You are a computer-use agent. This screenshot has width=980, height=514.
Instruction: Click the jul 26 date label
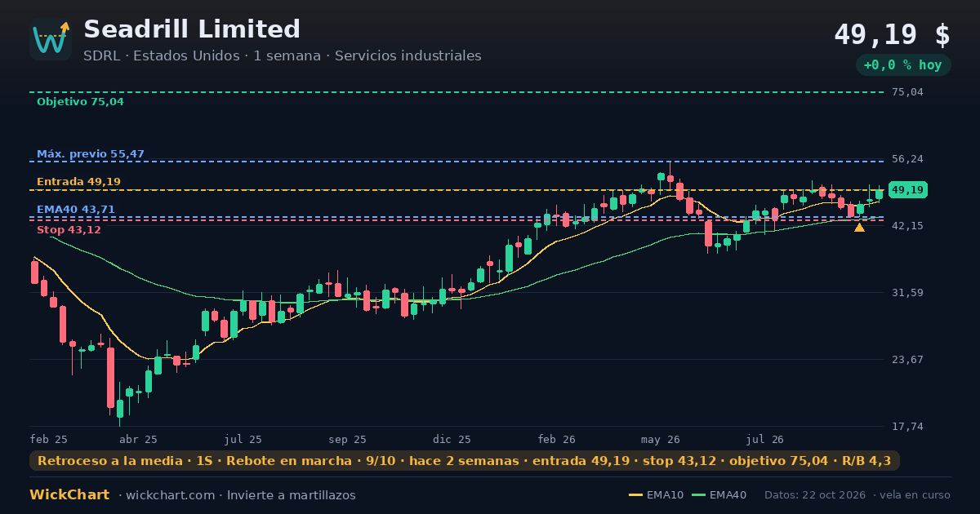click(765, 439)
